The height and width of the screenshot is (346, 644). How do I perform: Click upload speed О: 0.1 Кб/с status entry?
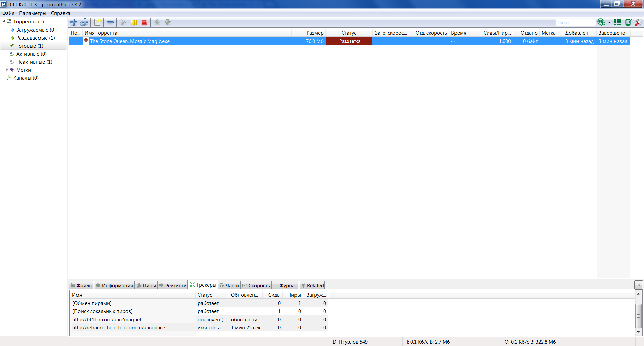[530, 342]
